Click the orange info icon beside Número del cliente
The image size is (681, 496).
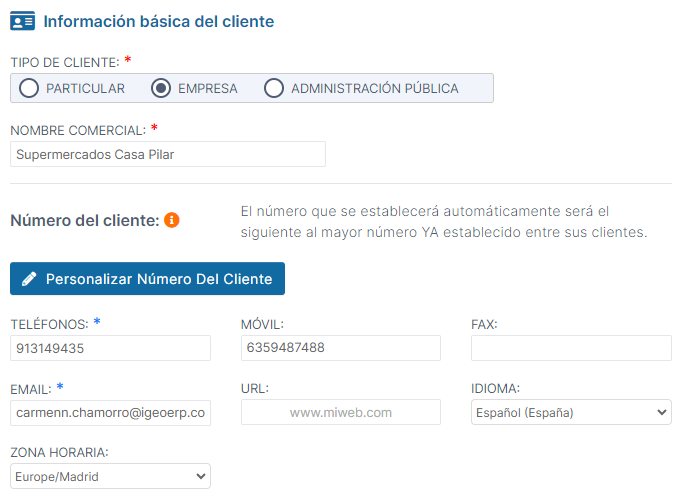point(172,220)
